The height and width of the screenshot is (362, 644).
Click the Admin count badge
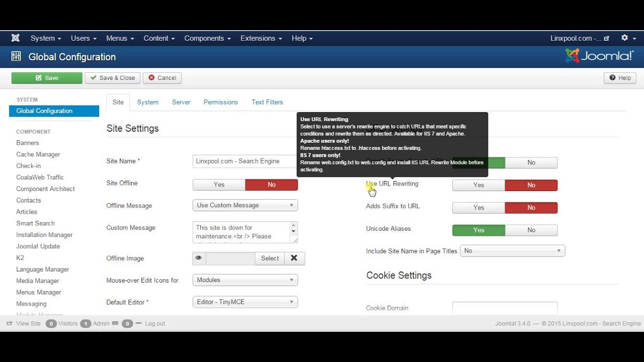86,324
